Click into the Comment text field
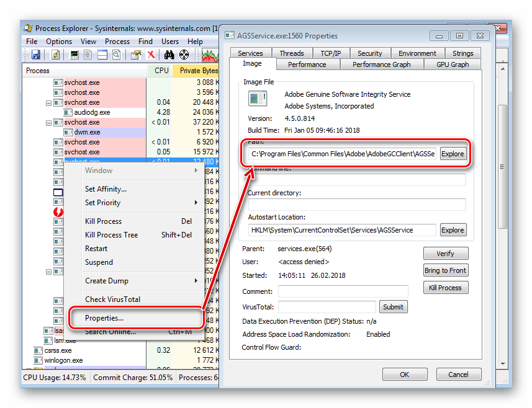The height and width of the screenshot is (408, 532). pos(343,291)
